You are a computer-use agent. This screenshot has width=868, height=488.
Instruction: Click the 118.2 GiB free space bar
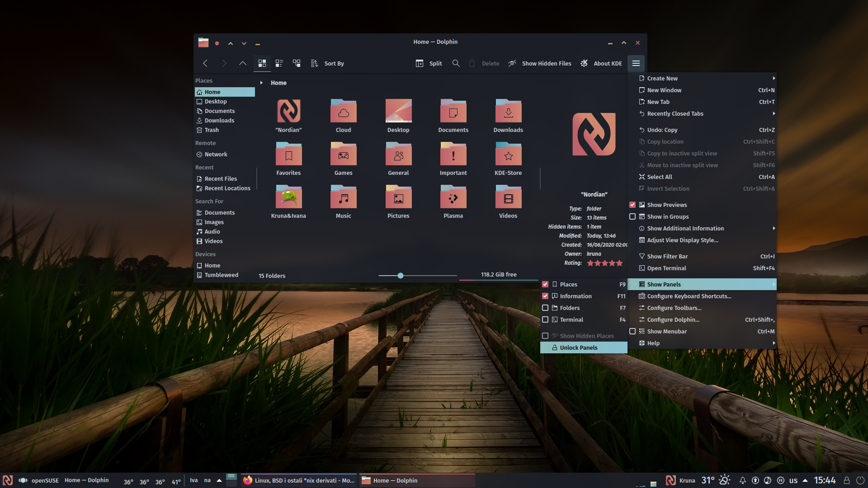(x=499, y=275)
